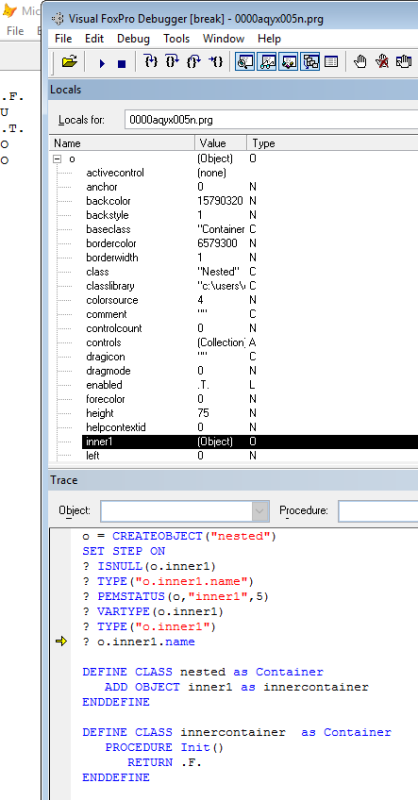Open the Debug menu

pyautogui.click(x=133, y=39)
